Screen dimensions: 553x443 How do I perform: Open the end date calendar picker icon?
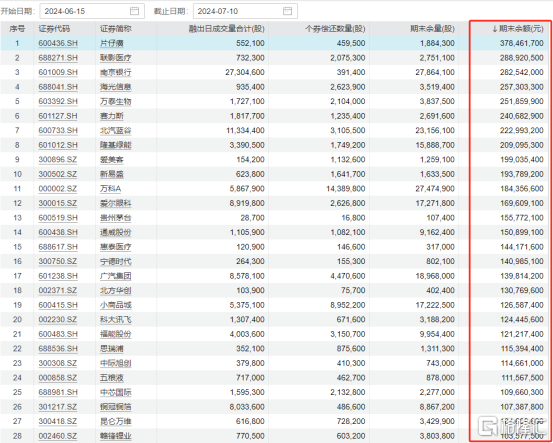(x=287, y=11)
